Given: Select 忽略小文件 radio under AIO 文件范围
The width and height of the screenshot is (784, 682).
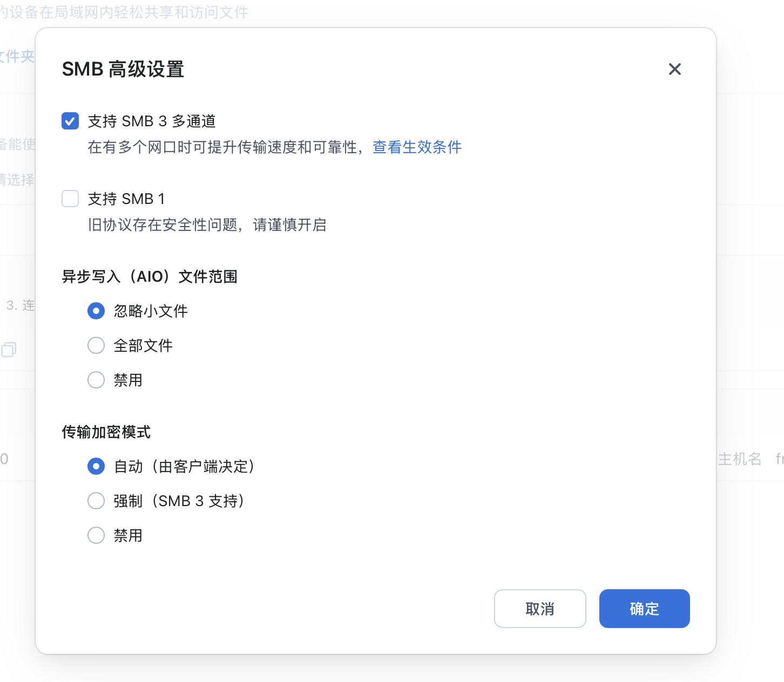Looking at the screenshot, I should pos(96,311).
